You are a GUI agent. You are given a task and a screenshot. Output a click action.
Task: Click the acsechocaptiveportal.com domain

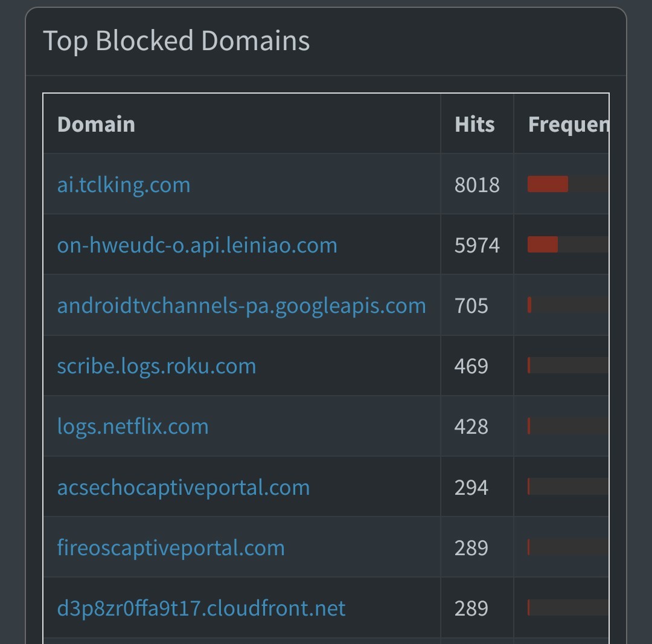point(183,487)
